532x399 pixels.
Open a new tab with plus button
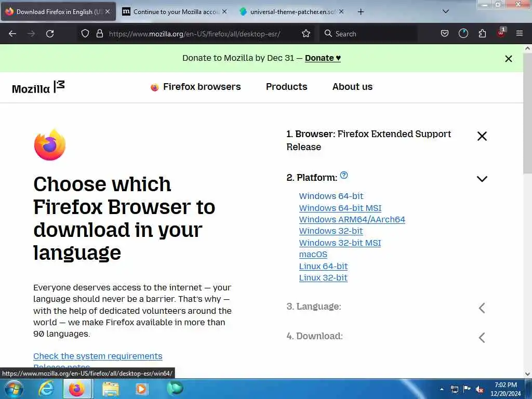tap(361, 12)
